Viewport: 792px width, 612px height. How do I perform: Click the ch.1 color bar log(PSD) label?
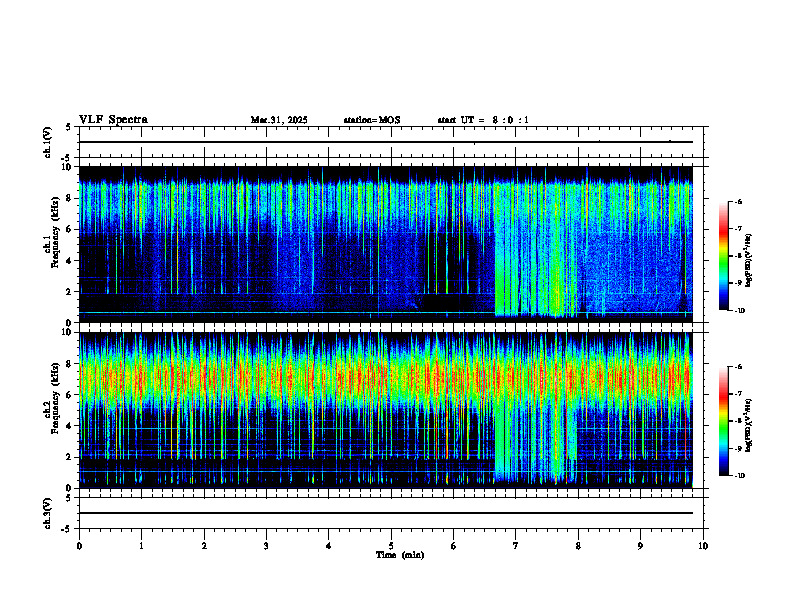[x=749, y=261]
